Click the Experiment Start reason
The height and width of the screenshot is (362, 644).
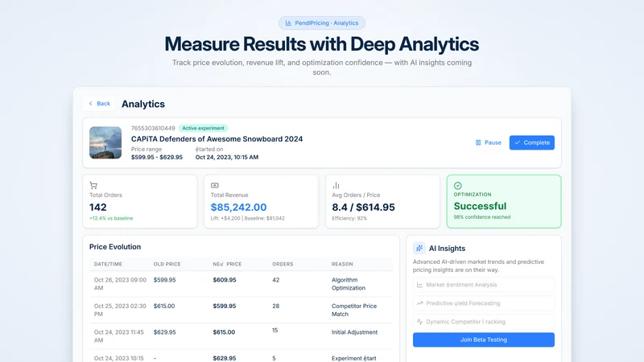[353, 358]
